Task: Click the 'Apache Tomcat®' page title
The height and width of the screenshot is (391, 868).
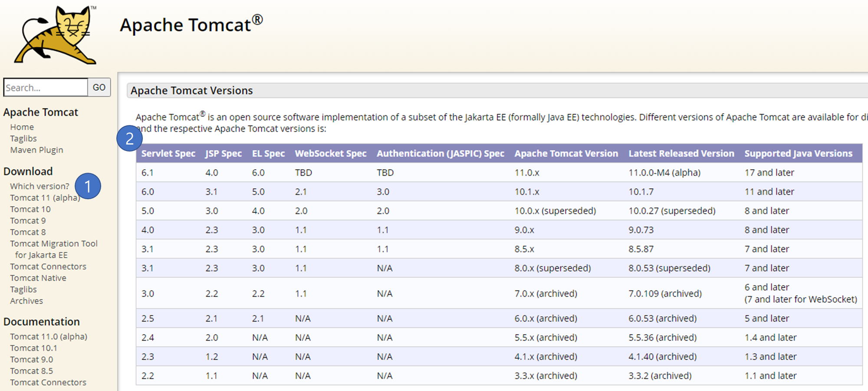Action: (191, 24)
